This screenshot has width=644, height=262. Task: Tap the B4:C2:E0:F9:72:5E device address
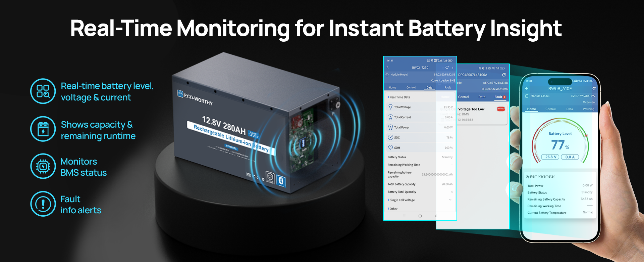[x=444, y=75]
